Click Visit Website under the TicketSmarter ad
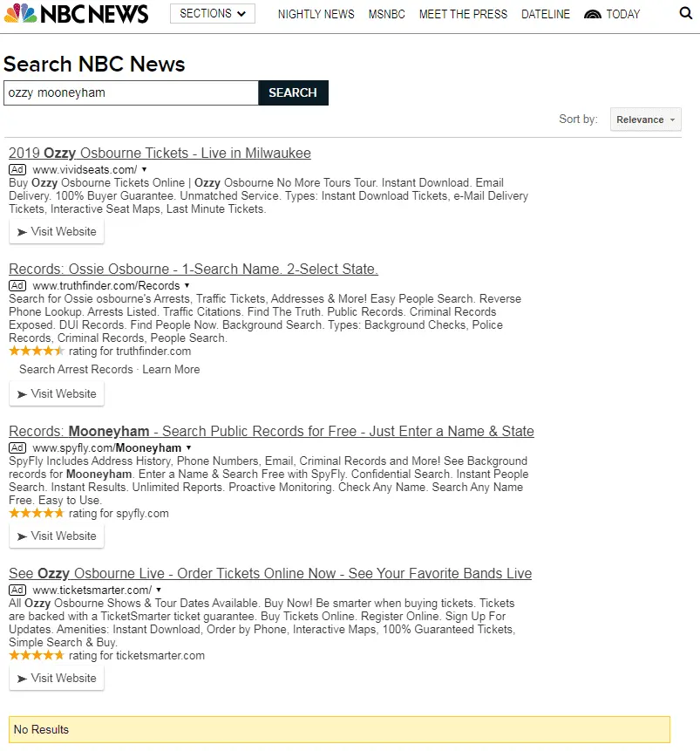This screenshot has height=751, width=700. [57, 679]
